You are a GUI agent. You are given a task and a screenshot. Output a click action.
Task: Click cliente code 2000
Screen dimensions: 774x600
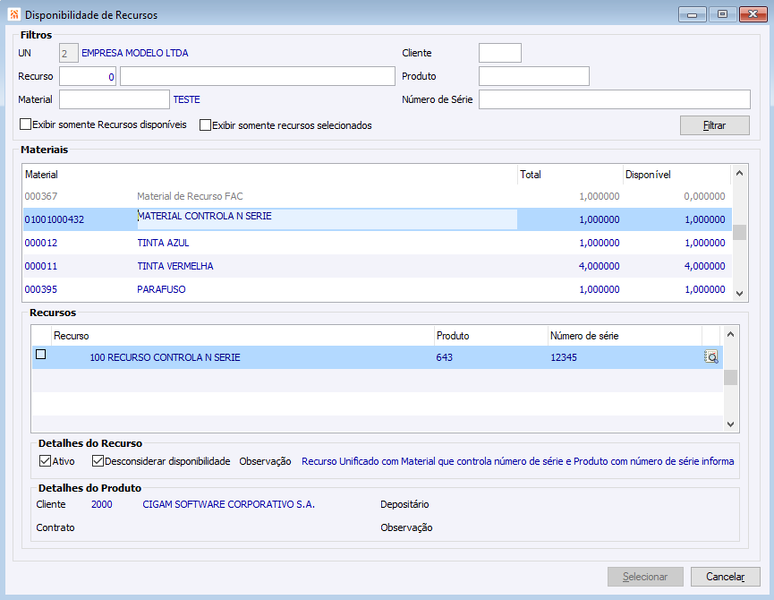(x=102, y=504)
